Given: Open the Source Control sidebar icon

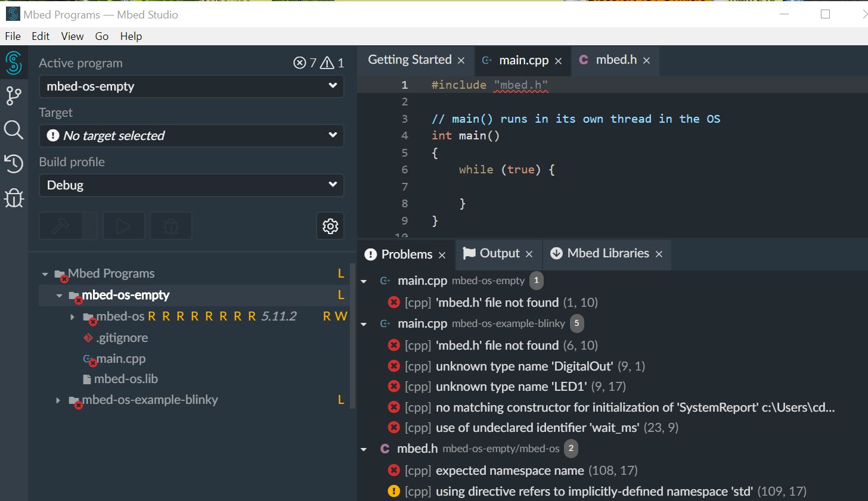Looking at the screenshot, I should pos(14,96).
